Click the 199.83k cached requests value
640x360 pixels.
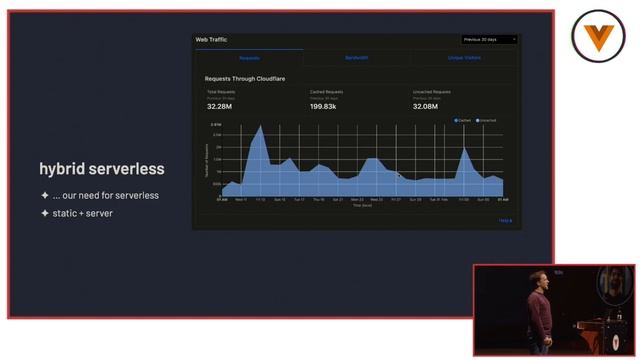pyautogui.click(x=323, y=107)
